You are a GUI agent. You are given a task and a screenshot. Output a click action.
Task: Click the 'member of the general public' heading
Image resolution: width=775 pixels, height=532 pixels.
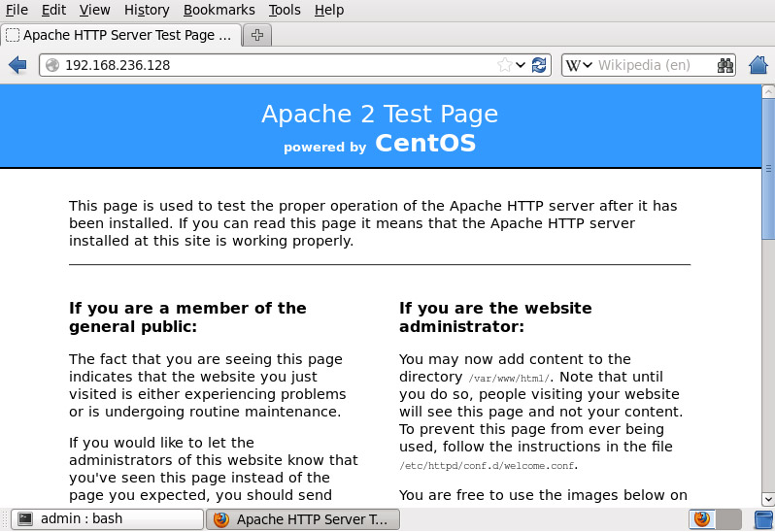pos(187,317)
